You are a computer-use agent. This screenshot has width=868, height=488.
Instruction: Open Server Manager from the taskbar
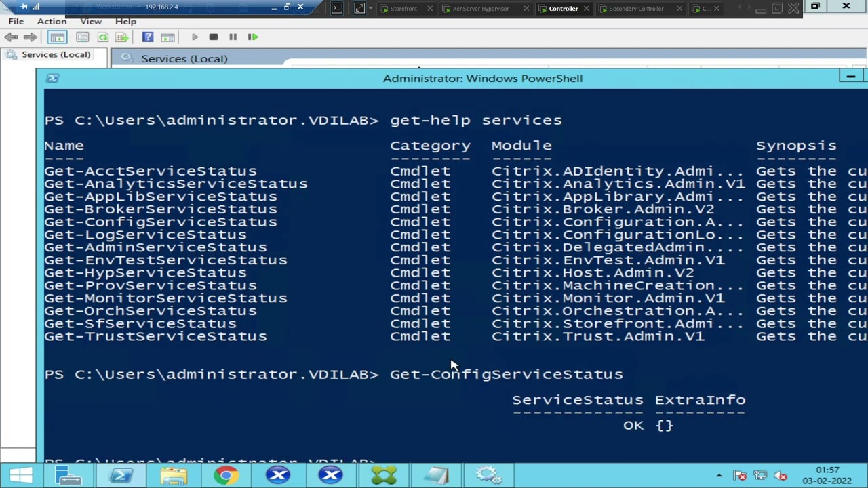[x=68, y=476]
